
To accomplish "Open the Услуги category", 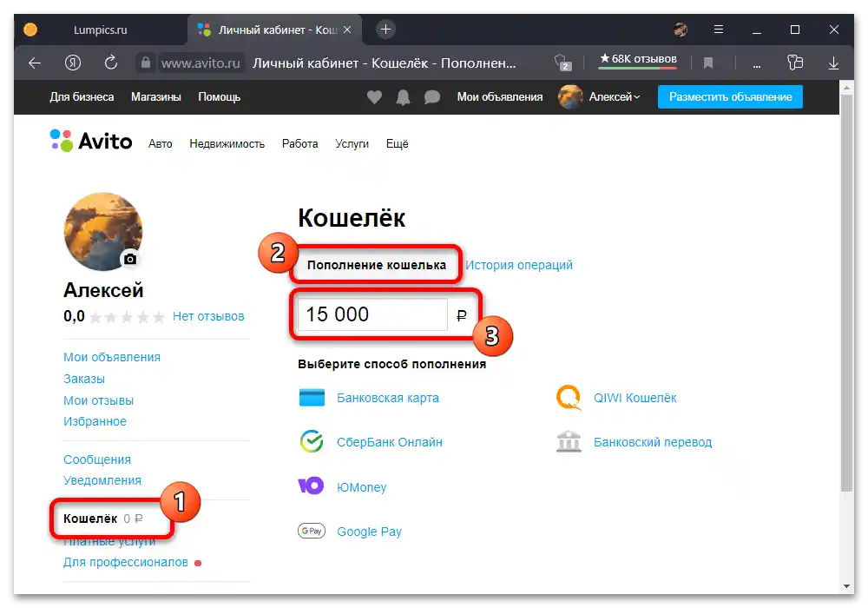I will click(352, 144).
